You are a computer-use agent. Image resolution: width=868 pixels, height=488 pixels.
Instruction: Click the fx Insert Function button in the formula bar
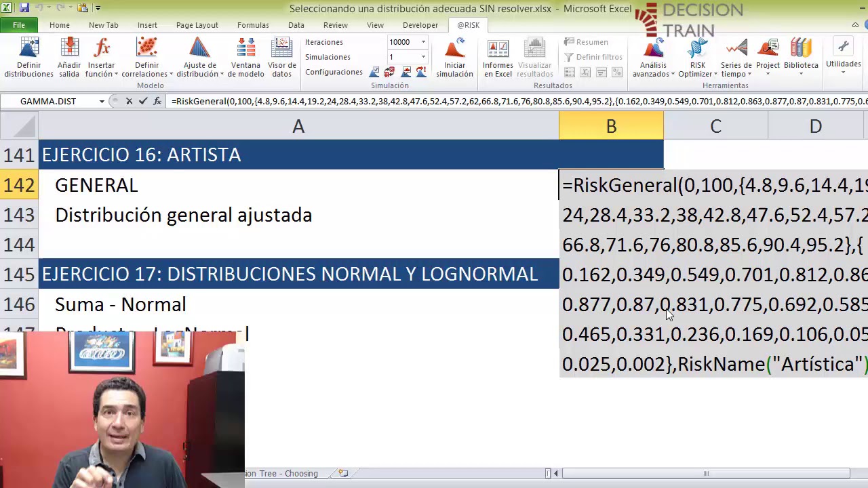point(157,101)
